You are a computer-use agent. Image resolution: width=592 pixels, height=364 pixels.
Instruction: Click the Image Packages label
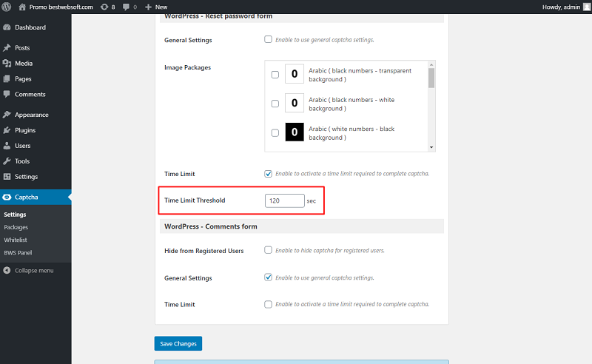coord(188,67)
